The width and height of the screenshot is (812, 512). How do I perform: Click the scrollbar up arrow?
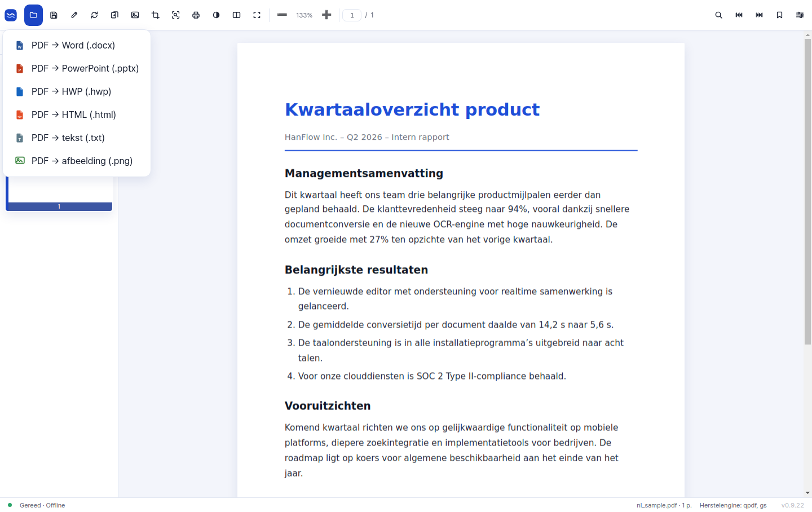pos(807,35)
